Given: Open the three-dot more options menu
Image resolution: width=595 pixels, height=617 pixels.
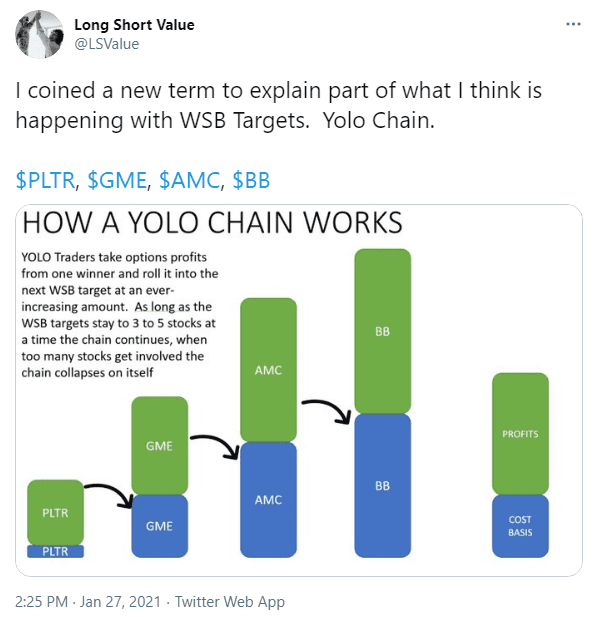Looking at the screenshot, I should point(573,24).
